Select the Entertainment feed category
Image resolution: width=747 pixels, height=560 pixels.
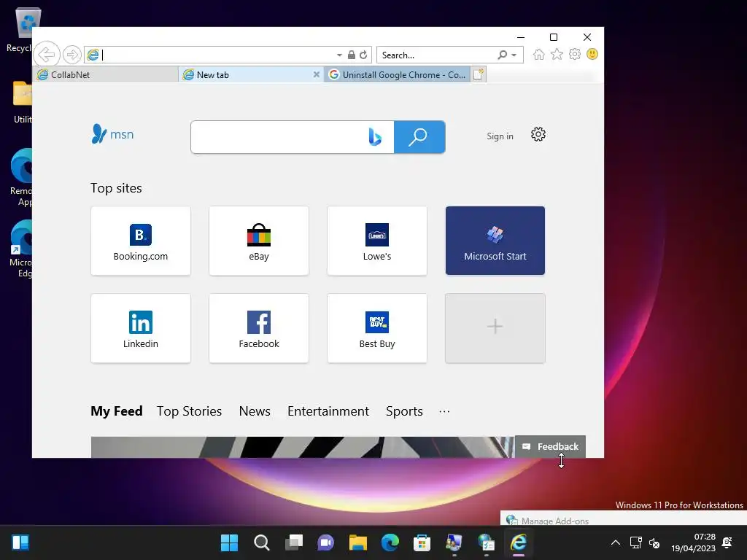coord(328,411)
